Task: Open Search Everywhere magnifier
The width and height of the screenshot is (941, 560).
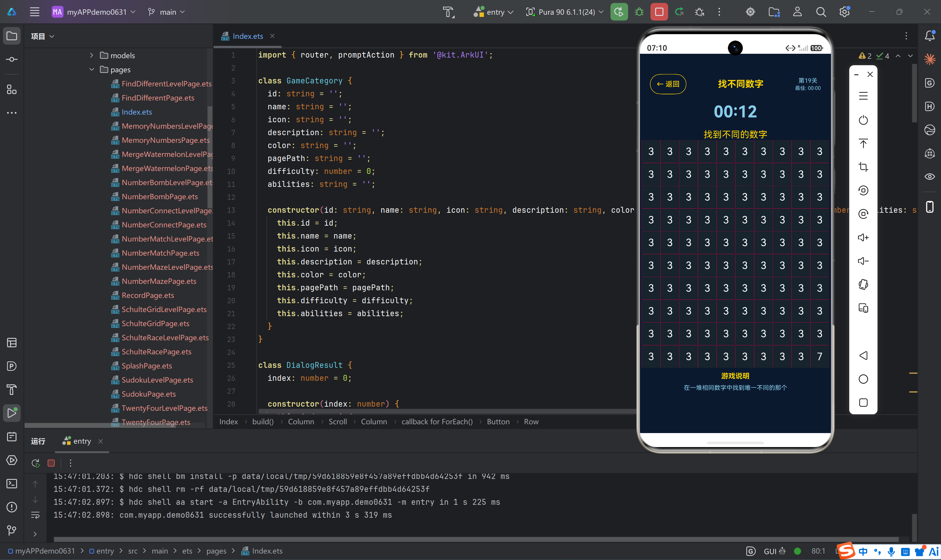Action: (x=820, y=12)
